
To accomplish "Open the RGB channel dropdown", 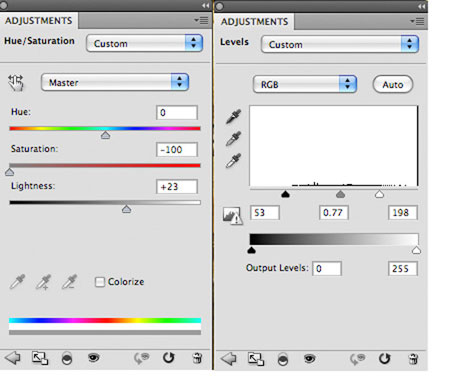I will click(x=305, y=84).
